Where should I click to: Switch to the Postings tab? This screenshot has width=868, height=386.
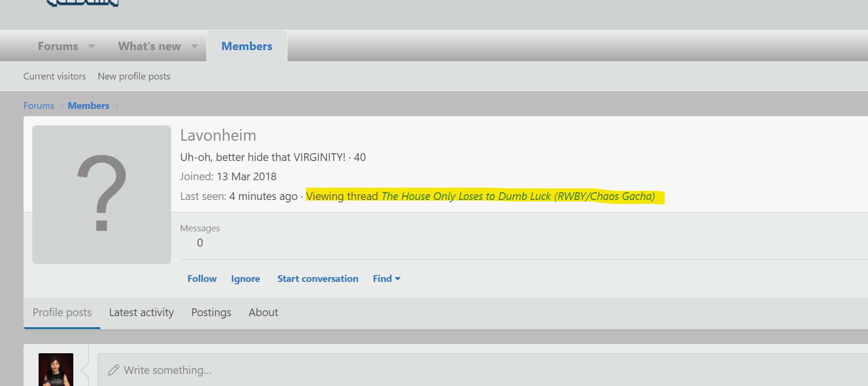[x=211, y=313]
